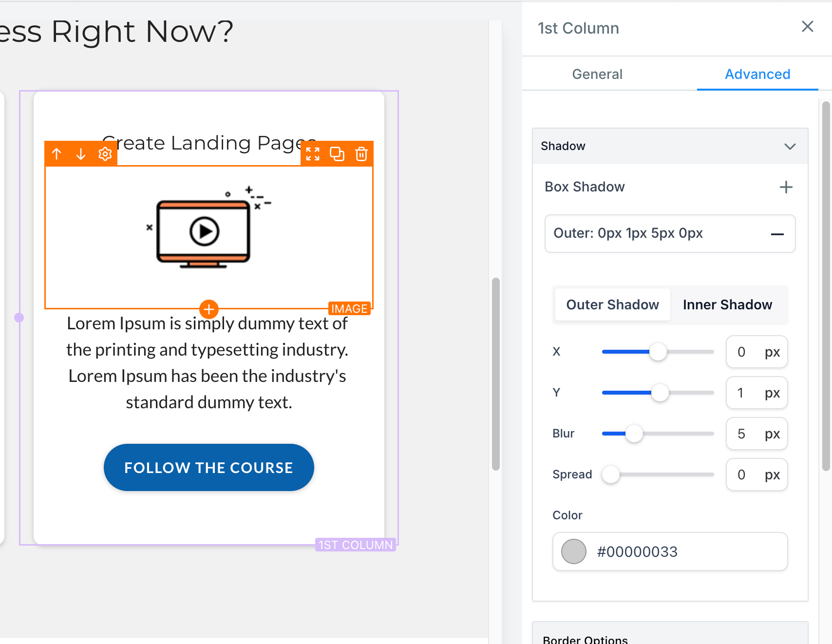Move image element down with arrow icon
The width and height of the screenshot is (832, 644).
tap(81, 154)
